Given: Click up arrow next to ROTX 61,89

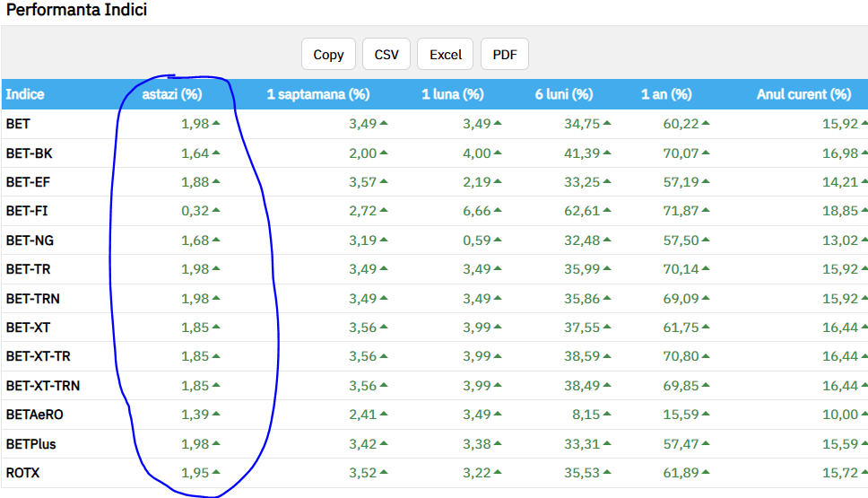Looking at the screenshot, I should 706,474.
